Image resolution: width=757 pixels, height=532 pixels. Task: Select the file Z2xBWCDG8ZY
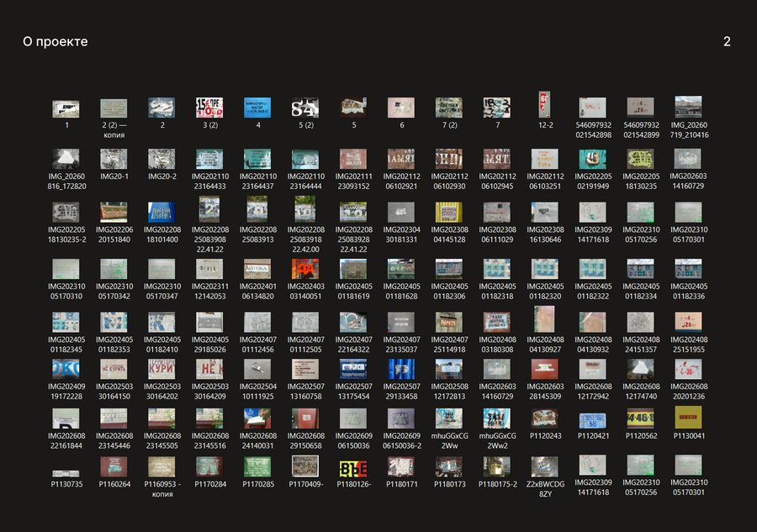coord(544,466)
